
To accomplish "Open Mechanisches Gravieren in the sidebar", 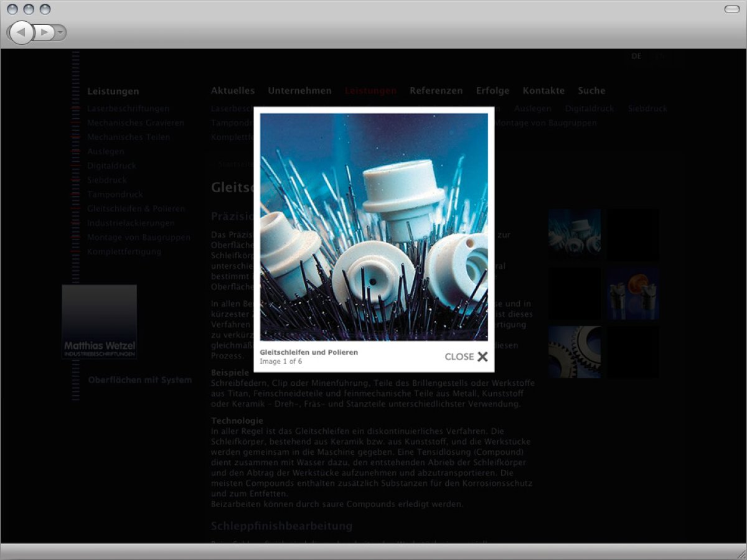I will pyautogui.click(x=135, y=123).
